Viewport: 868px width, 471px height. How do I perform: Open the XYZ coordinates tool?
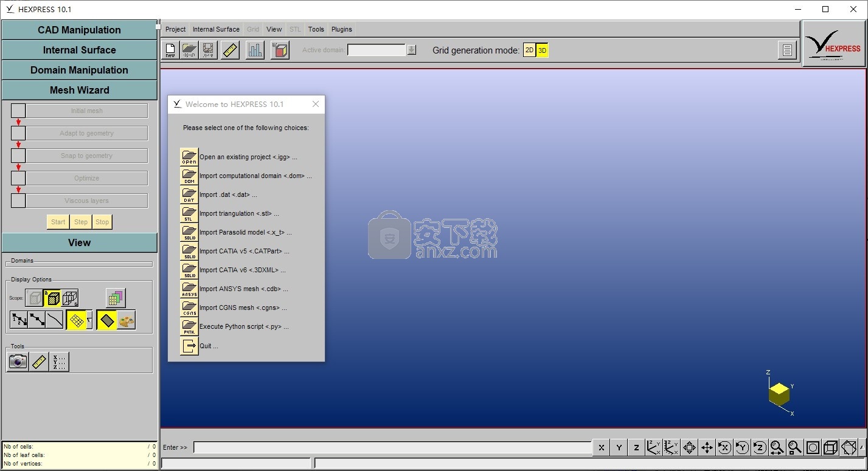(59, 362)
